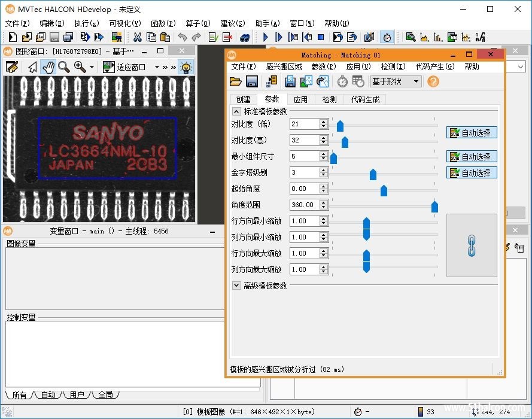
Task: Click the Stop execution square icon
Action: [x=321, y=37]
